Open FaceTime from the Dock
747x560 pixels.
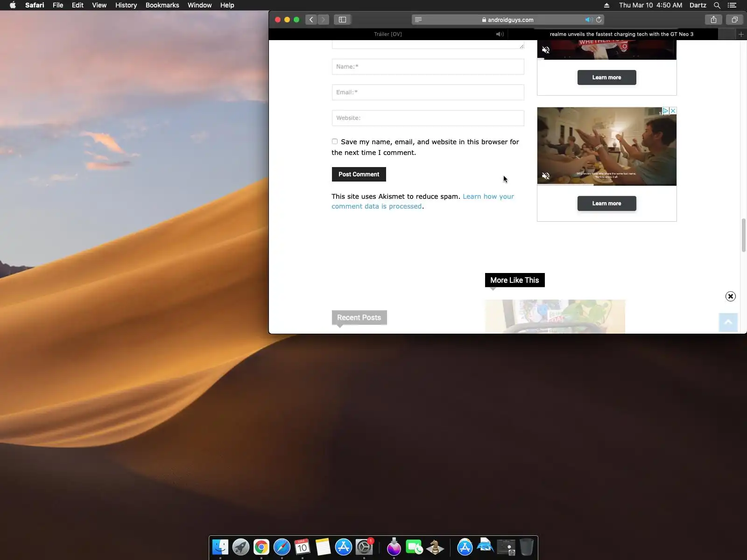click(415, 547)
